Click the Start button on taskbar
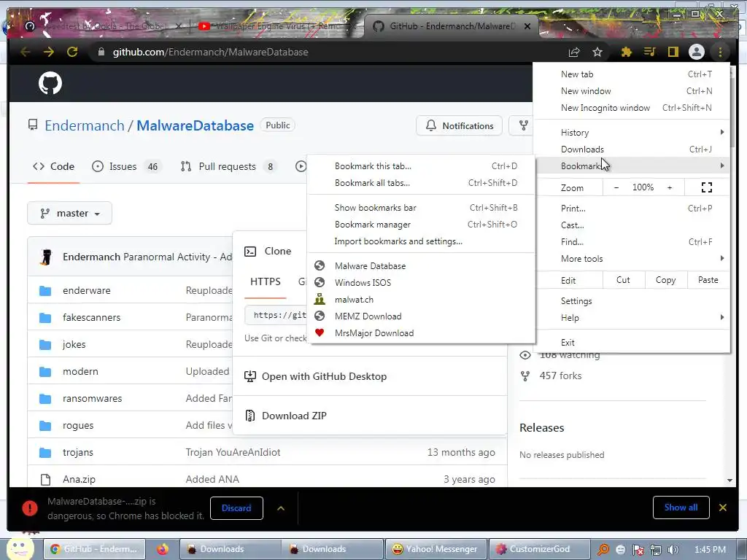The width and height of the screenshot is (747, 560). click(x=20, y=549)
